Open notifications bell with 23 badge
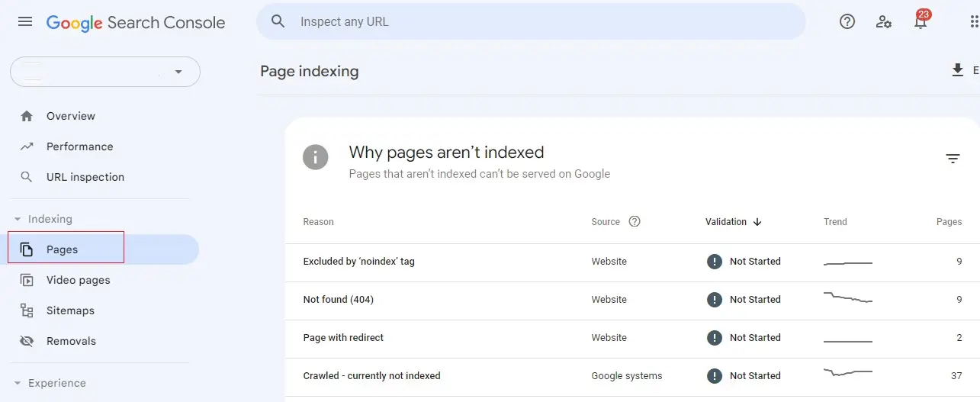980x402 pixels. [x=921, y=20]
